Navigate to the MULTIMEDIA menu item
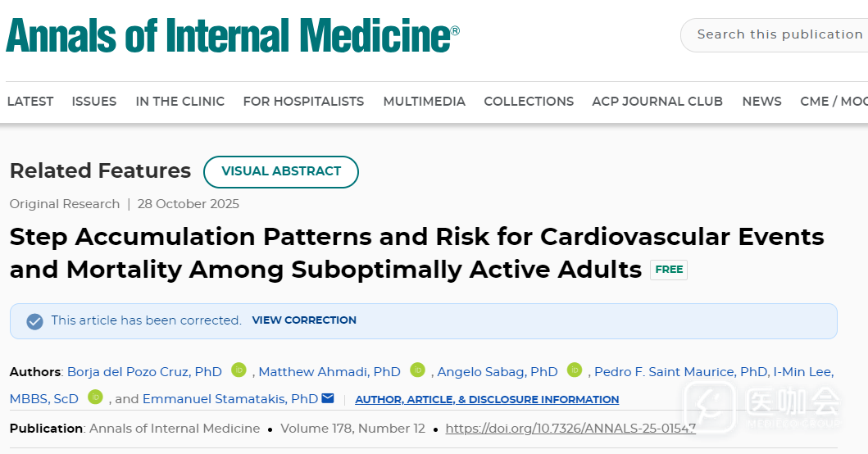Screen dimensions: 868x454 click(424, 102)
